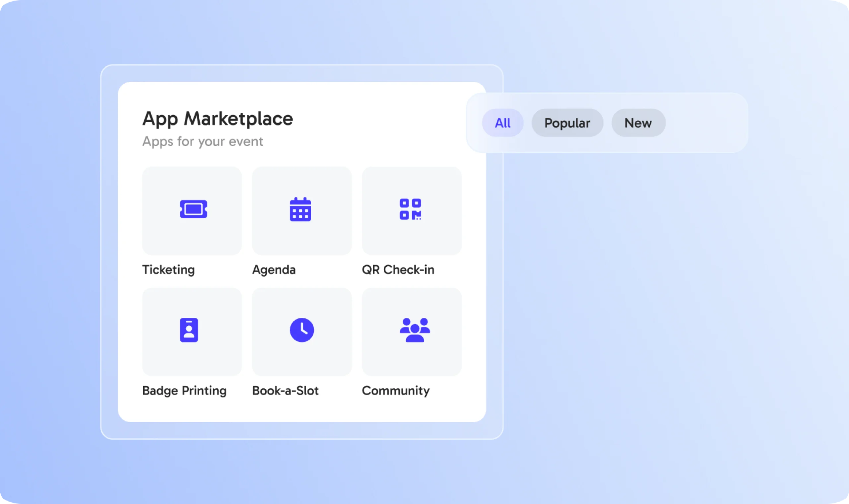The width and height of the screenshot is (849, 504).
Task: Click the Community label text
Action: coord(396,391)
